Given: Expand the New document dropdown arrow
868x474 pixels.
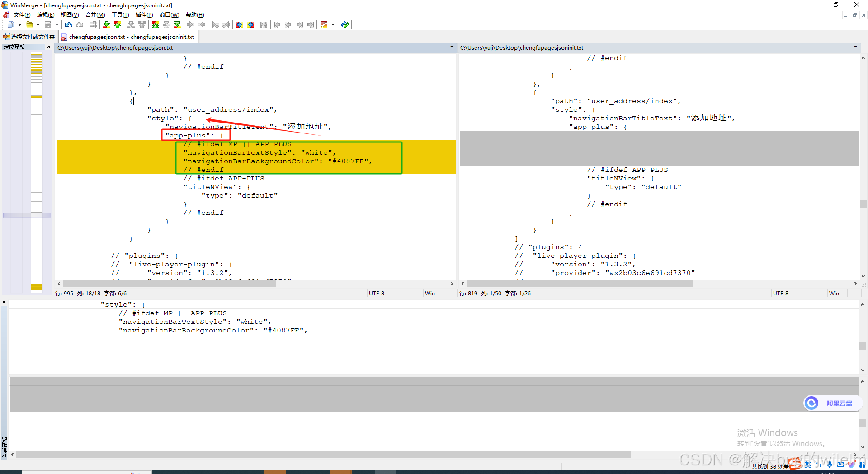Looking at the screenshot, I should click(19, 25).
